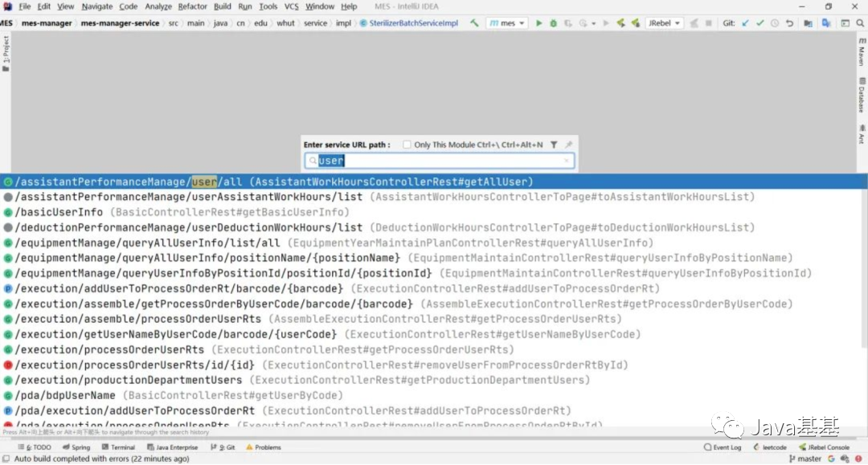Clear the search field with the x icon

567,161
